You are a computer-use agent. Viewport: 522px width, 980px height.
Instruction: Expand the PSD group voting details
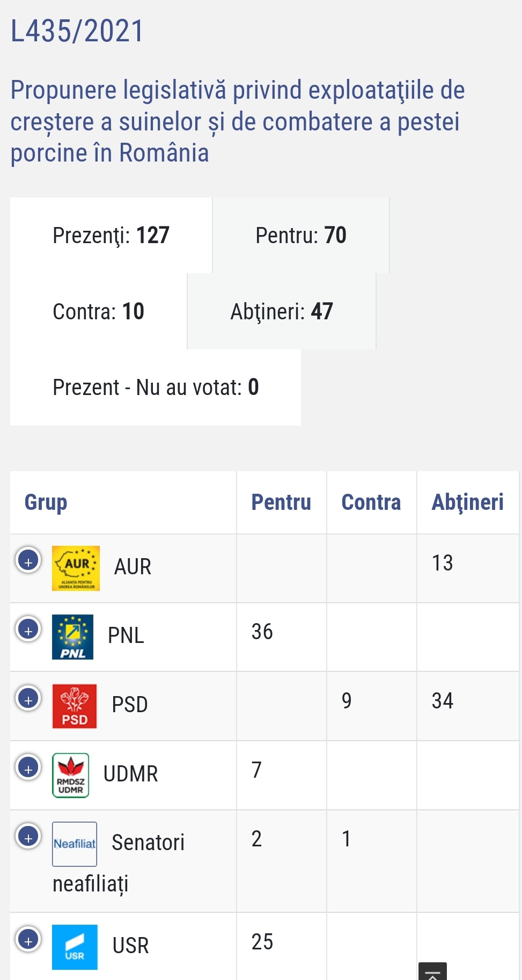(28, 699)
